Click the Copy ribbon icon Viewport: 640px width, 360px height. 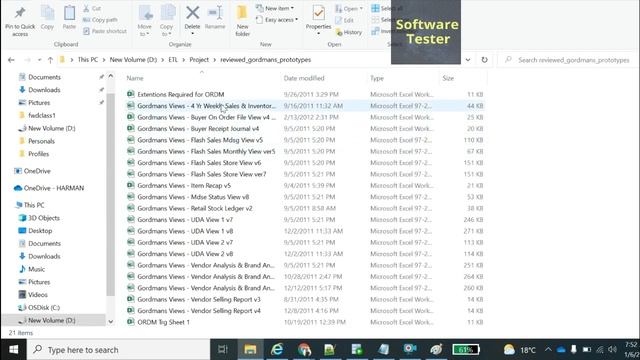click(x=47, y=13)
